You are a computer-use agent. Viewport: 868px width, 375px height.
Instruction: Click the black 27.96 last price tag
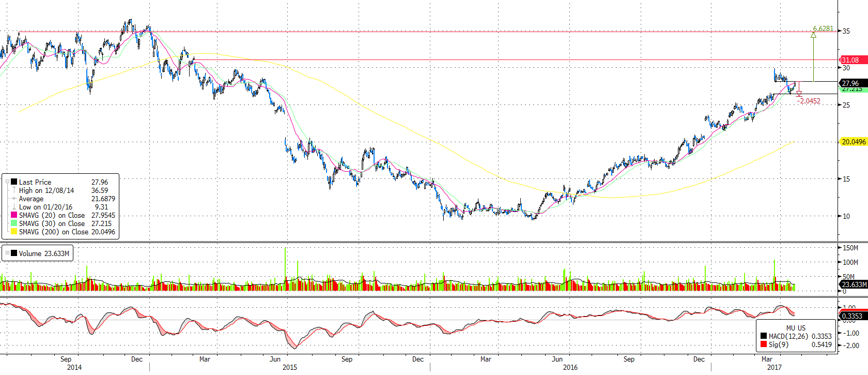pos(854,83)
